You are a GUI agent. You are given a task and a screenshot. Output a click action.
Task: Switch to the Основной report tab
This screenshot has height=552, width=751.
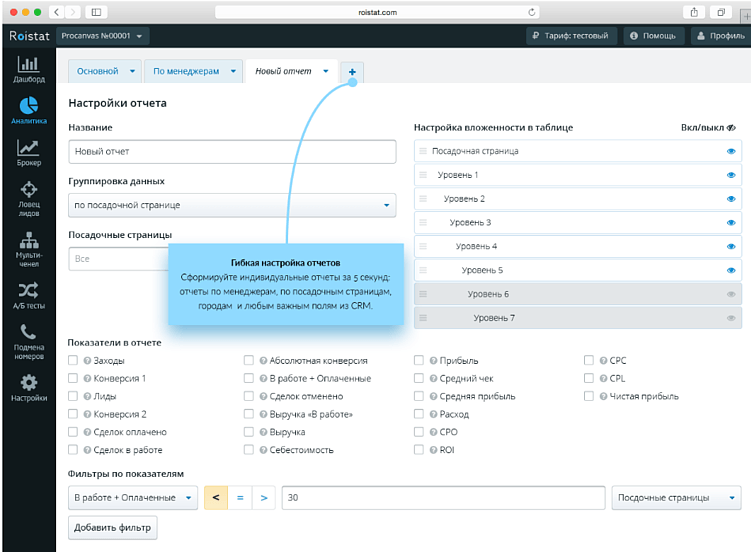pos(105,71)
